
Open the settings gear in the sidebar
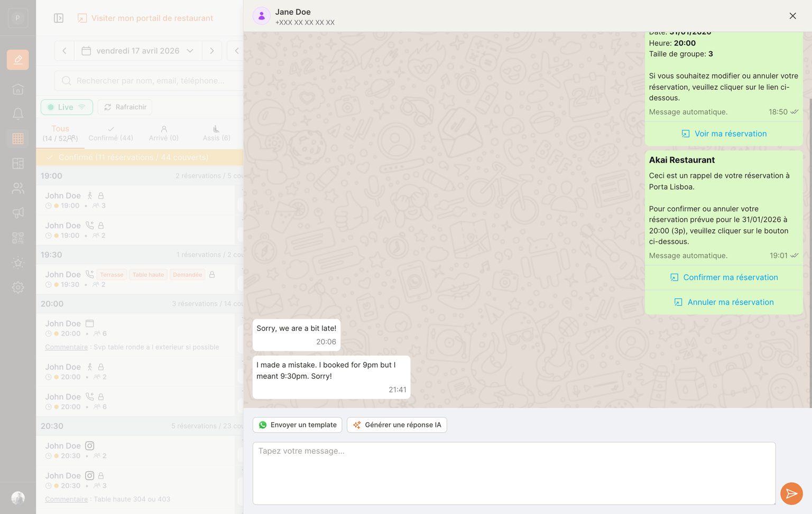point(18,287)
